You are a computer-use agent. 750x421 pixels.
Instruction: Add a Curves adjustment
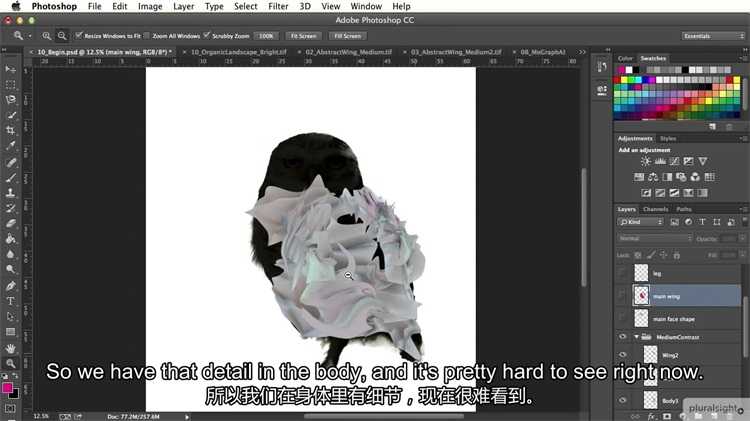coord(674,162)
